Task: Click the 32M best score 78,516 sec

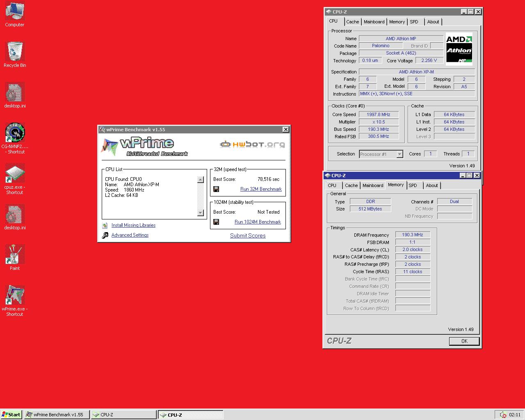Action: (x=268, y=179)
